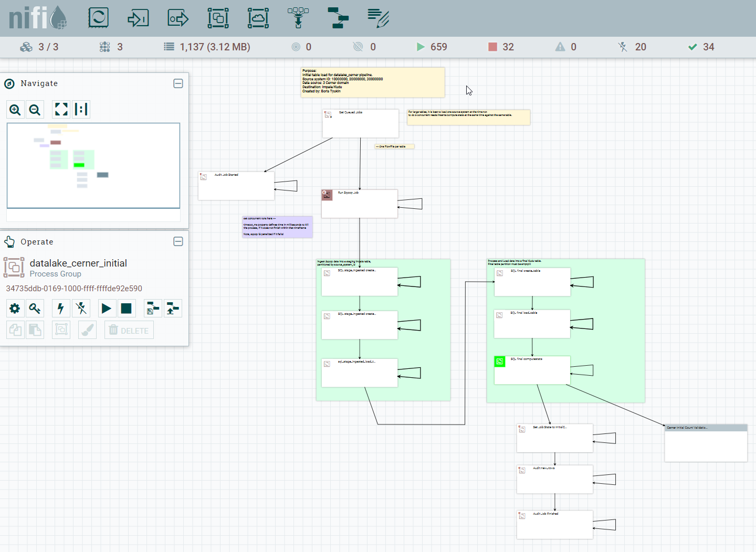Enable components with lightning bolt button
756x552 pixels.
[61, 309]
